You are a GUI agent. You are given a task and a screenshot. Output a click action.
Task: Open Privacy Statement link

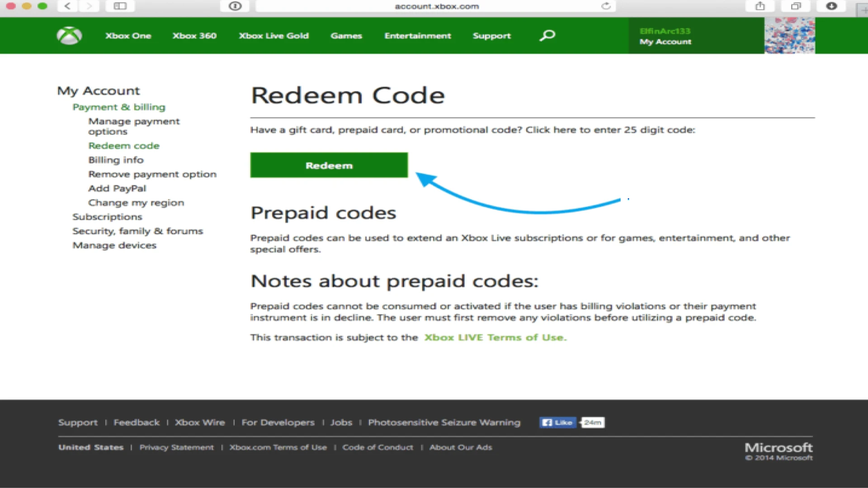tap(176, 447)
